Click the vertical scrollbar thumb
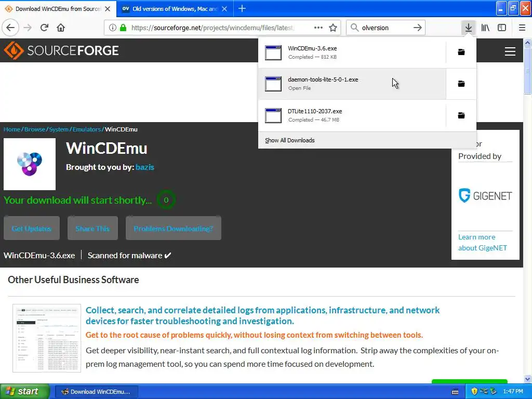This screenshot has width=532, height=399. tap(527, 71)
